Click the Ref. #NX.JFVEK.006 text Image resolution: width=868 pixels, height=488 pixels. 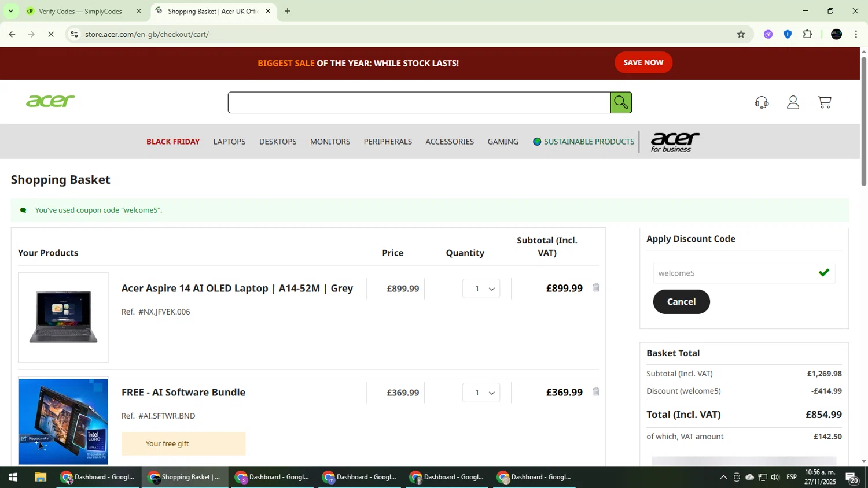[x=156, y=312]
